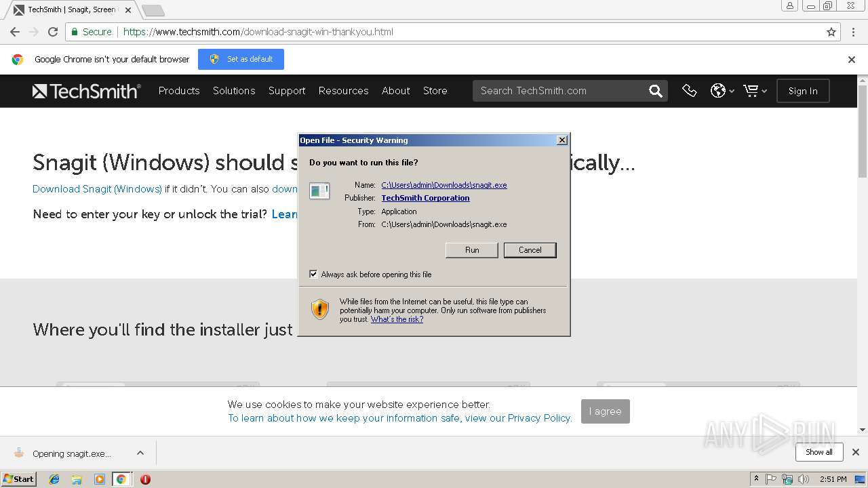Open the Store menu
868x488 pixels.
(x=435, y=91)
